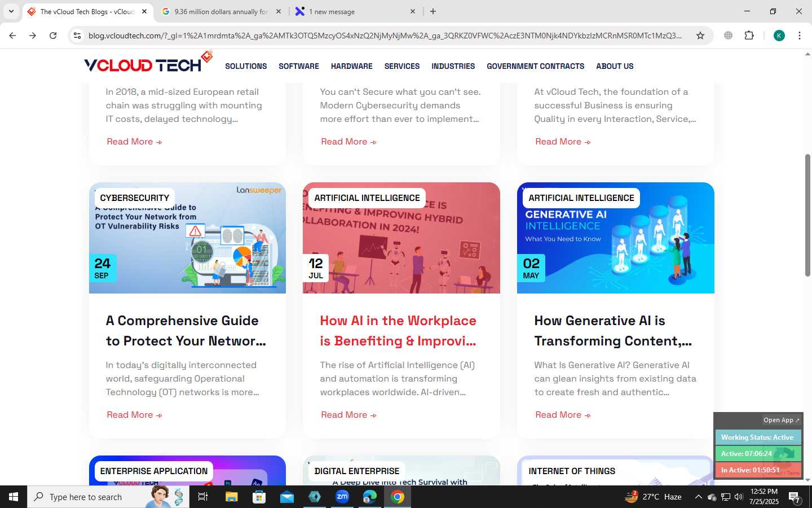Close the 1 new message tab

click(413, 11)
